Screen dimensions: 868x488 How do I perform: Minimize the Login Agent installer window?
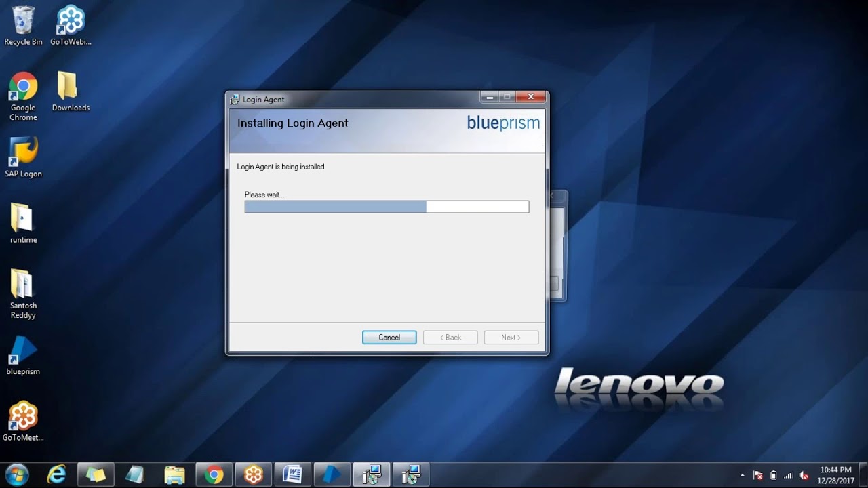coord(490,97)
